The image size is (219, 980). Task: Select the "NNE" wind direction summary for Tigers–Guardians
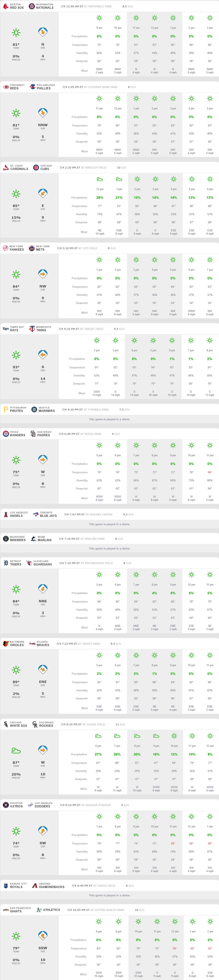pyautogui.click(x=43, y=602)
